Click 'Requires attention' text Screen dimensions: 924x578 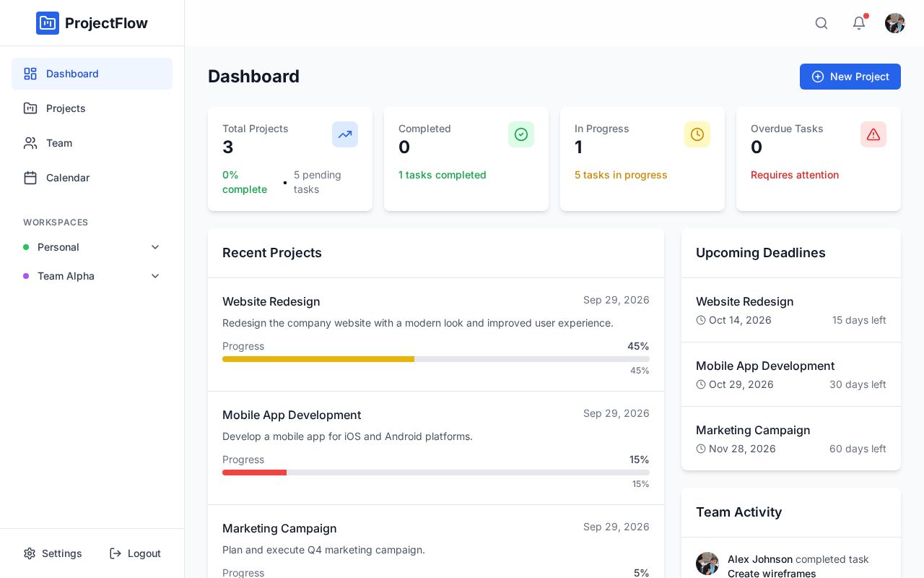pyautogui.click(x=795, y=175)
